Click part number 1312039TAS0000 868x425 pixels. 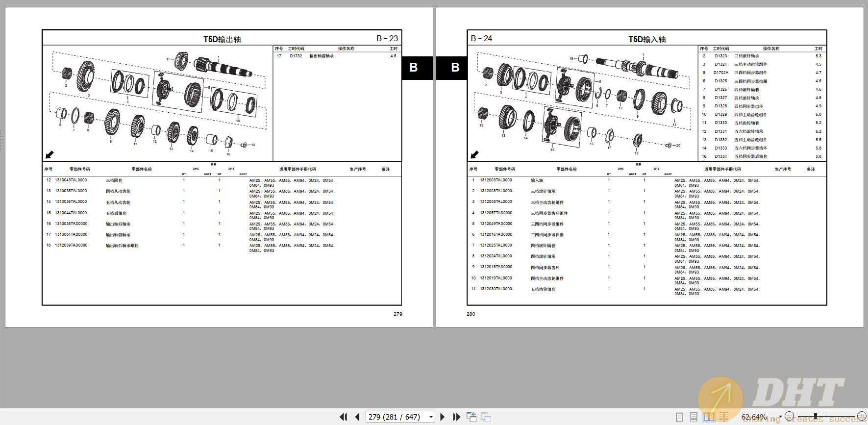click(x=71, y=246)
